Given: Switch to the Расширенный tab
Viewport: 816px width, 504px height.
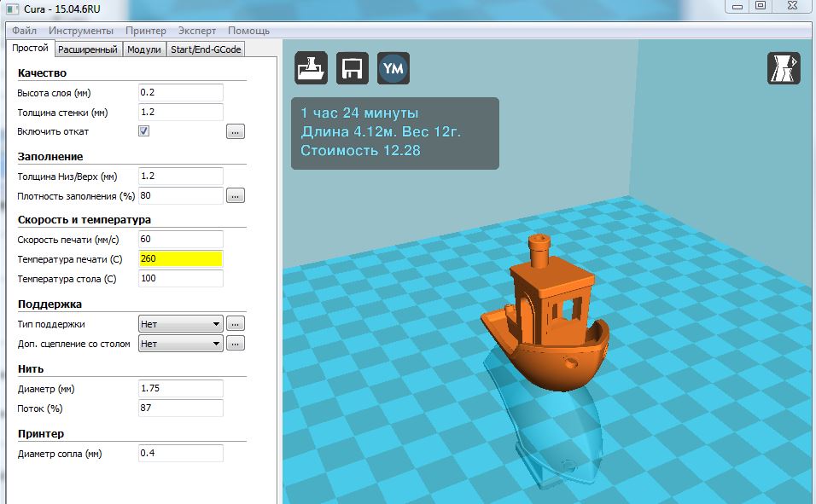Looking at the screenshot, I should click(x=89, y=49).
